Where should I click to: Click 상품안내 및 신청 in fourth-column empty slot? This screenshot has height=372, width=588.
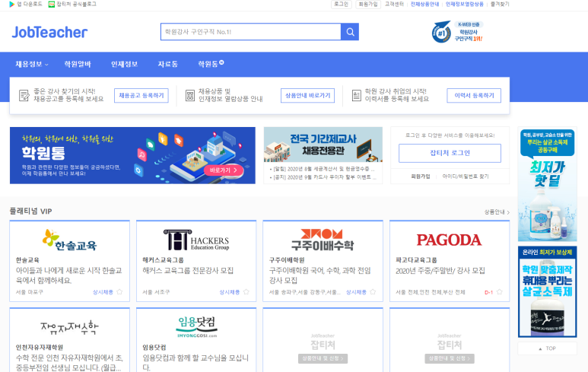[x=450, y=358]
